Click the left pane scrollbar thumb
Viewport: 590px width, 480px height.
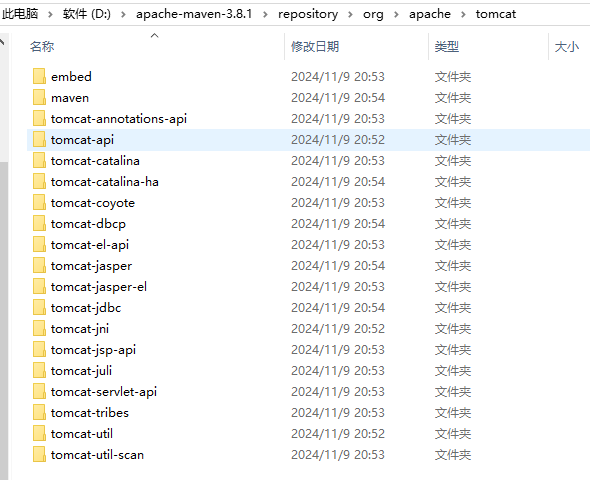(x=4, y=320)
